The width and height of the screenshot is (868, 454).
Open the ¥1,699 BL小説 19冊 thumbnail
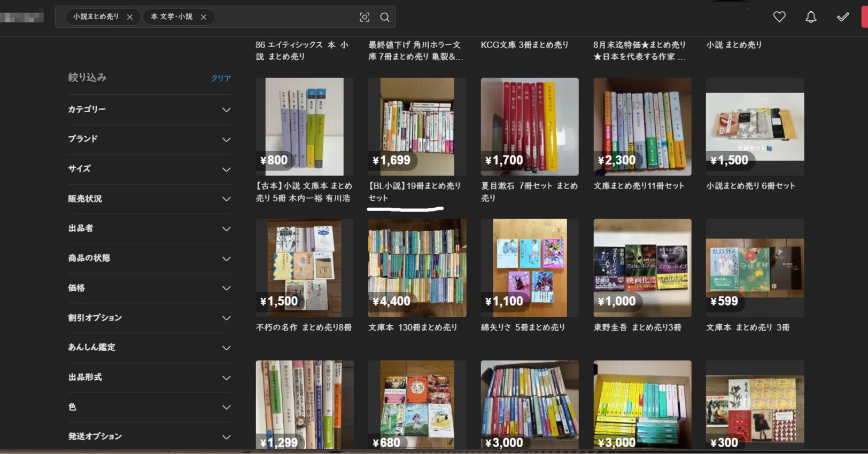(x=417, y=127)
